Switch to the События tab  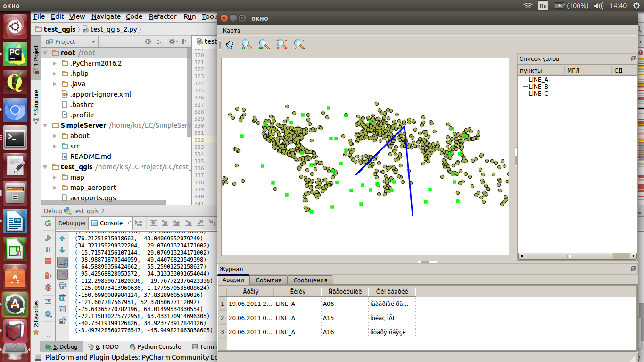(x=268, y=280)
